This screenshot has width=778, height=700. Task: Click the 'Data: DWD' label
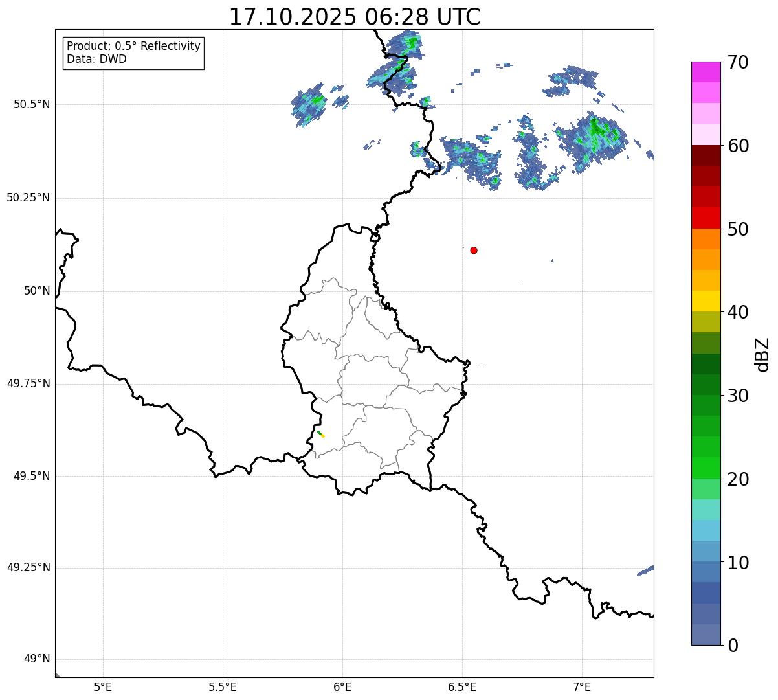96,59
